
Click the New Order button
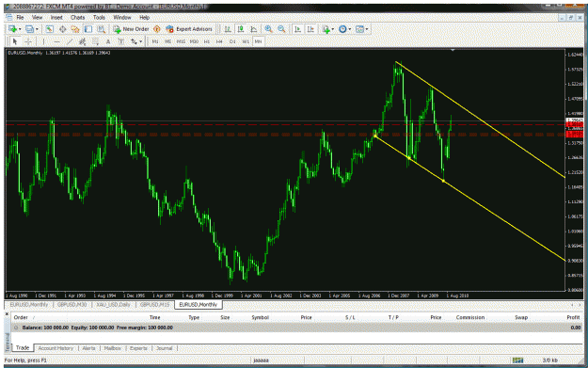[x=132, y=29]
